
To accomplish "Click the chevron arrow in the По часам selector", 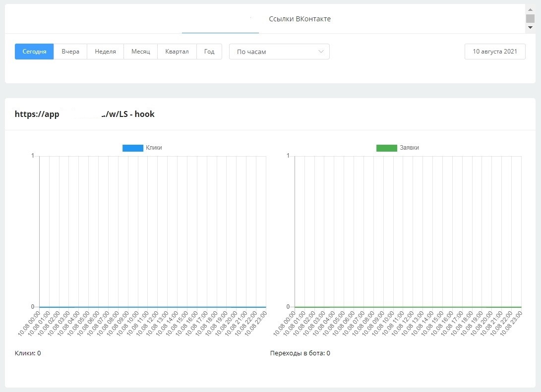I will click(321, 52).
